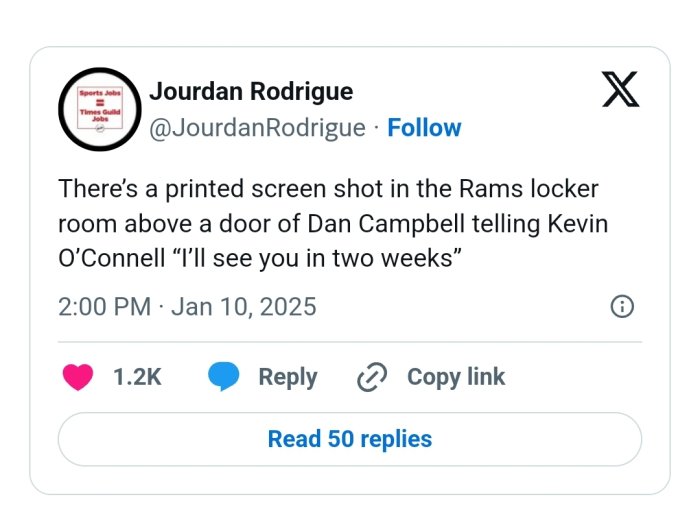Click the 2:00 PM time text
The image size is (700, 523).
tap(104, 306)
